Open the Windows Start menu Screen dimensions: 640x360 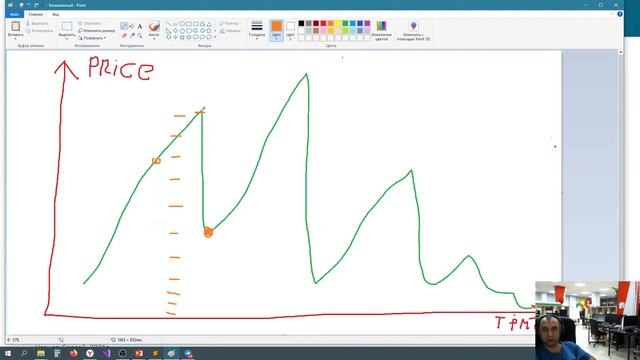tap(8, 353)
